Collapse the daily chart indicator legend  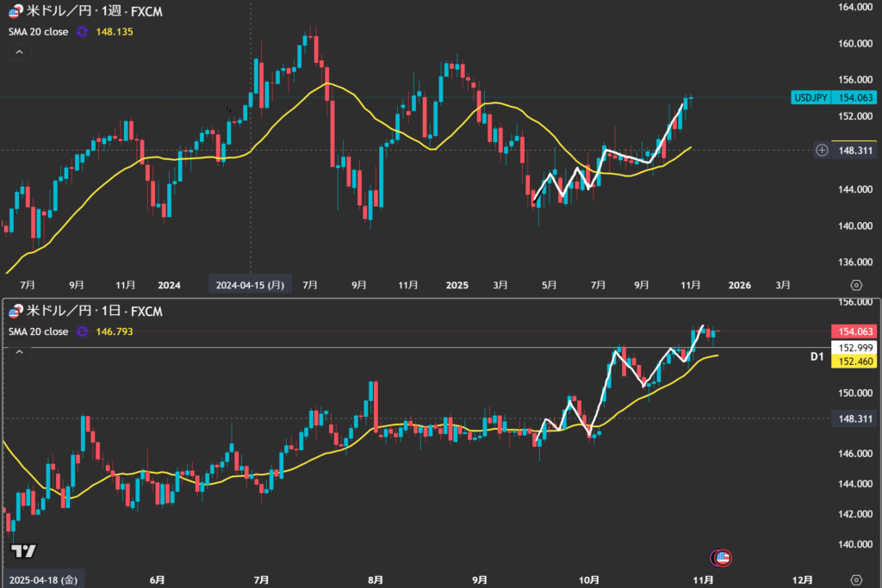pos(19,352)
